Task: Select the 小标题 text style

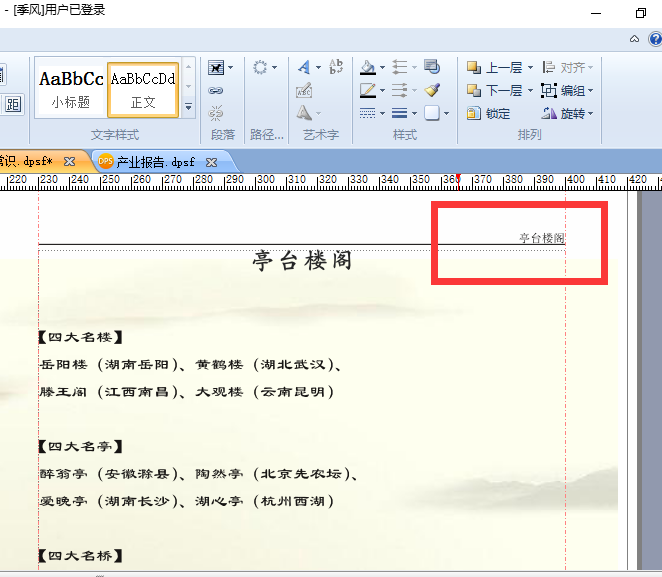Action: 71,89
